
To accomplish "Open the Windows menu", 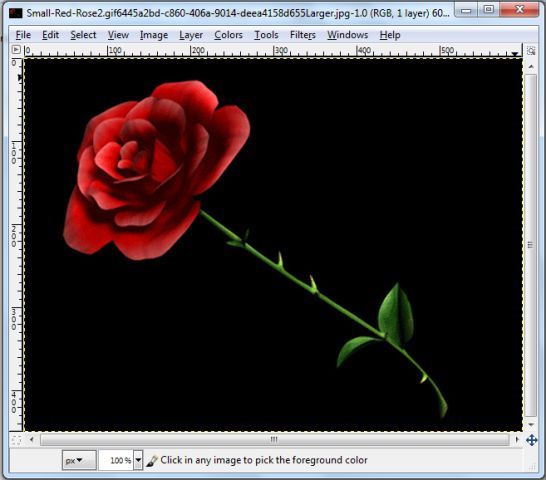I will pyautogui.click(x=348, y=35).
